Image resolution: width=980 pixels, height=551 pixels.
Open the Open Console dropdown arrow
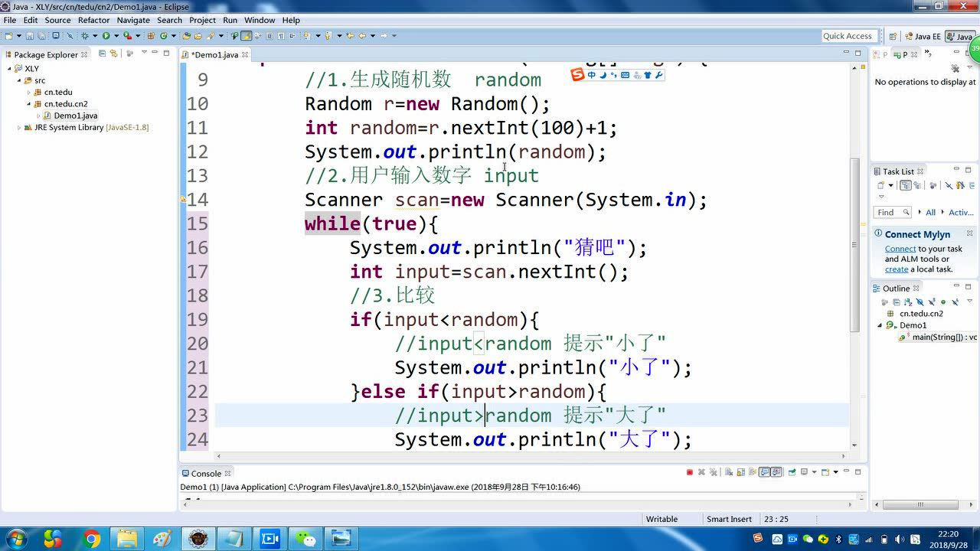[x=835, y=472]
